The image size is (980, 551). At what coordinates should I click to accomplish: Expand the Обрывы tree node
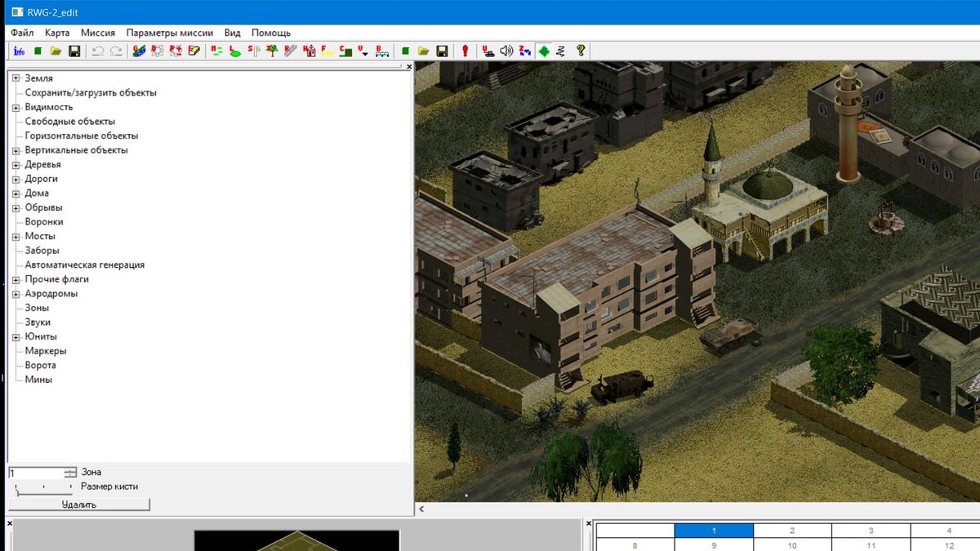click(16, 207)
